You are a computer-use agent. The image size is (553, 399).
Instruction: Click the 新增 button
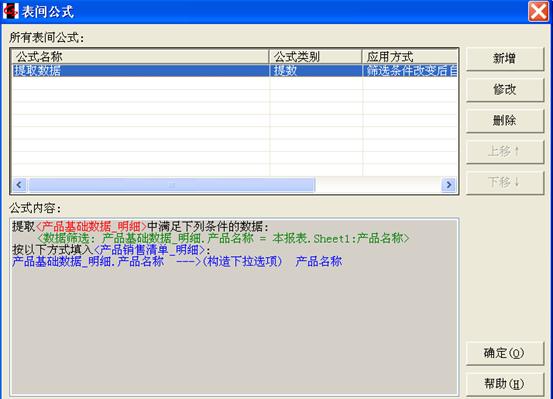(x=505, y=58)
